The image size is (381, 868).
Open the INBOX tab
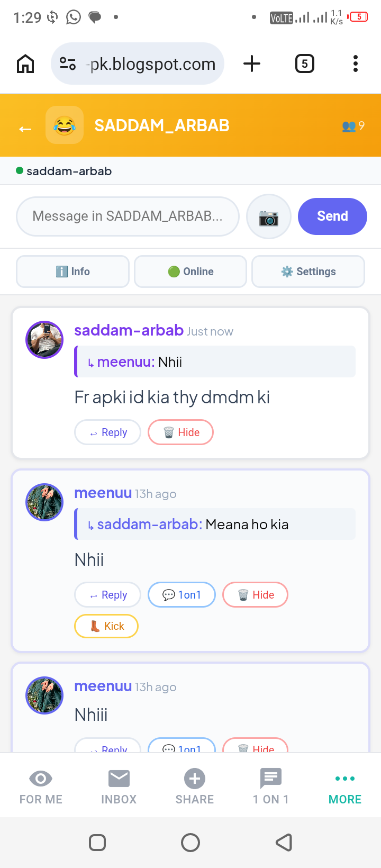(x=119, y=786)
